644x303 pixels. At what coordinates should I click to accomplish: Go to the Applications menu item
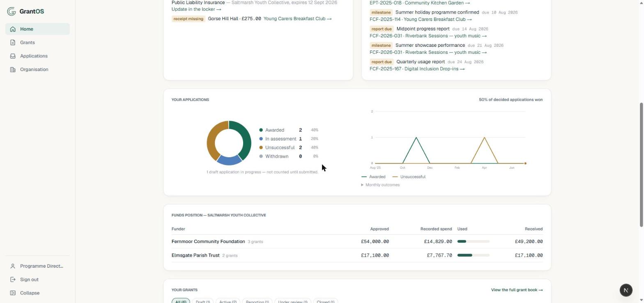tap(38, 56)
